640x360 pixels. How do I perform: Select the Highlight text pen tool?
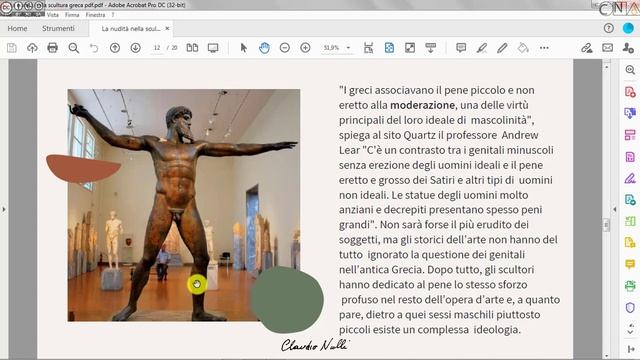[482, 48]
